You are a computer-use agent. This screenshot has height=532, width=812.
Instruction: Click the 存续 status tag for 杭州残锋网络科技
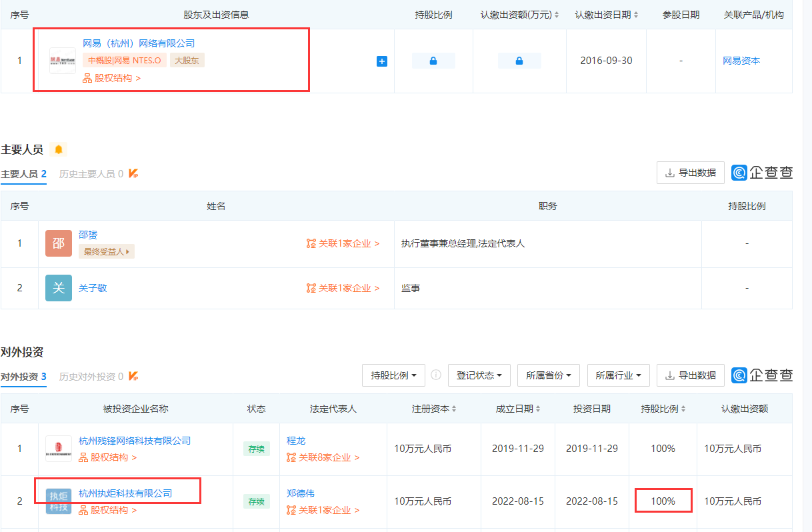257,449
